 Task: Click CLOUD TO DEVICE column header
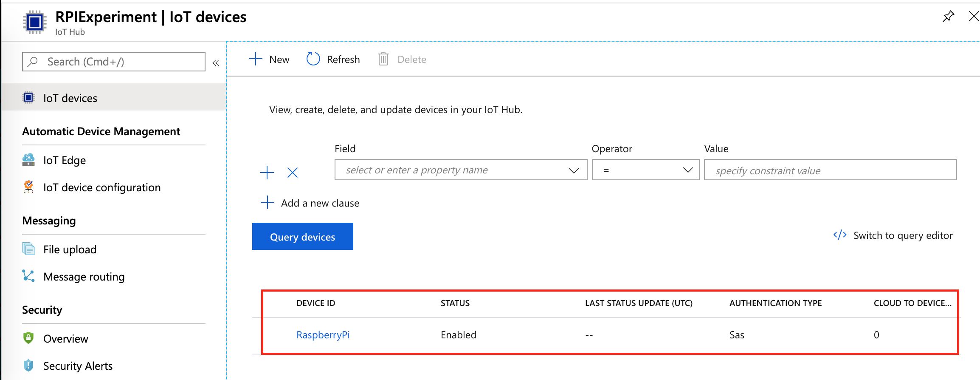912,303
